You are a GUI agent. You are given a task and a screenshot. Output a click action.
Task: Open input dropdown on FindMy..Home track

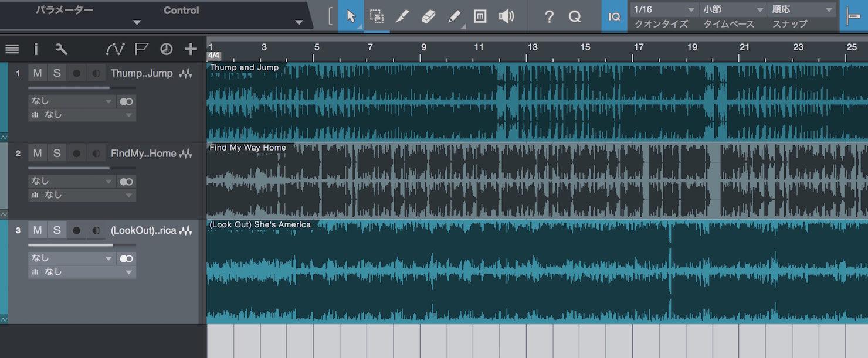[x=72, y=182]
